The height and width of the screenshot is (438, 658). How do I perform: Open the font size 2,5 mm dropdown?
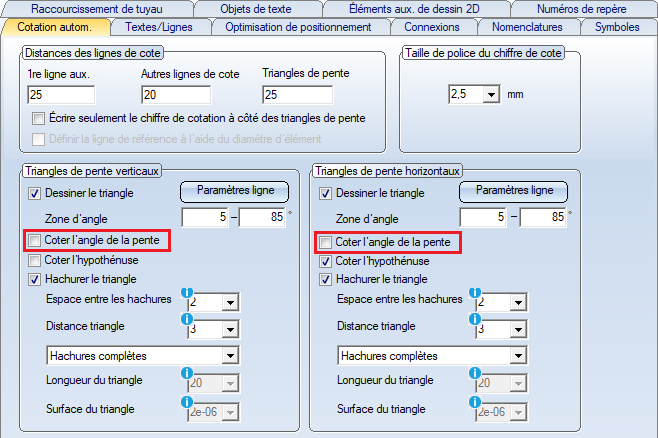[x=491, y=94]
